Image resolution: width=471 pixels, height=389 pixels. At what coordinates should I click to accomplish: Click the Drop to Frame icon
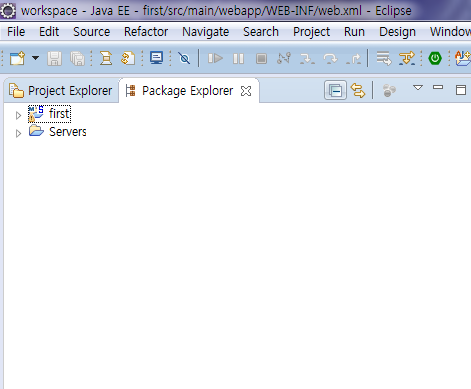pyautogui.click(x=384, y=58)
